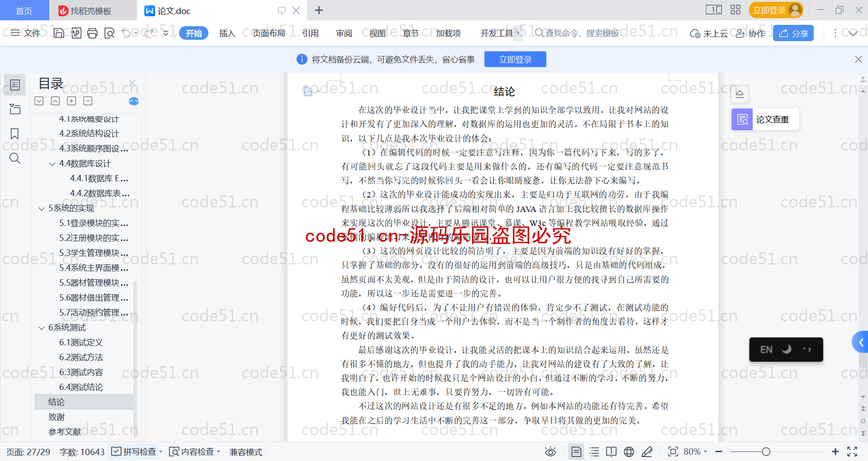Click the demote-level down arrow outline icon

click(39, 101)
